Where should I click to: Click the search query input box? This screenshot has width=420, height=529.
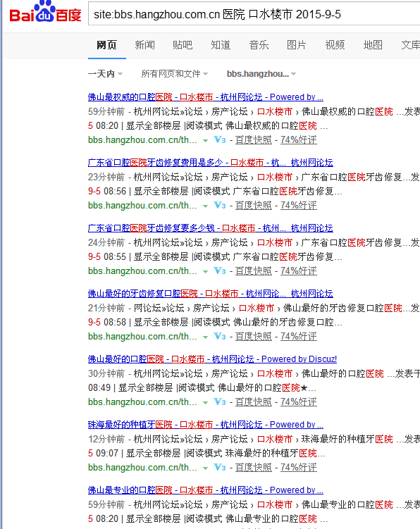tap(254, 14)
